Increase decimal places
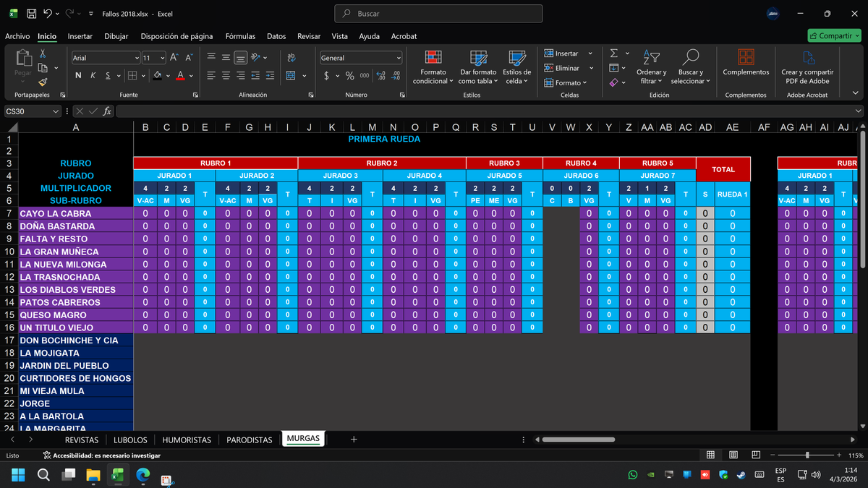Screen dimensions: 868x488 [381, 75]
